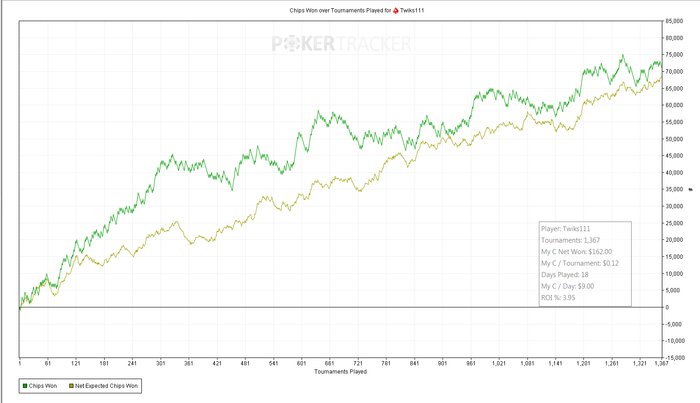The image size is (700, 403).
Task: Click the 901 x-axis tick label
Action: click(442, 363)
